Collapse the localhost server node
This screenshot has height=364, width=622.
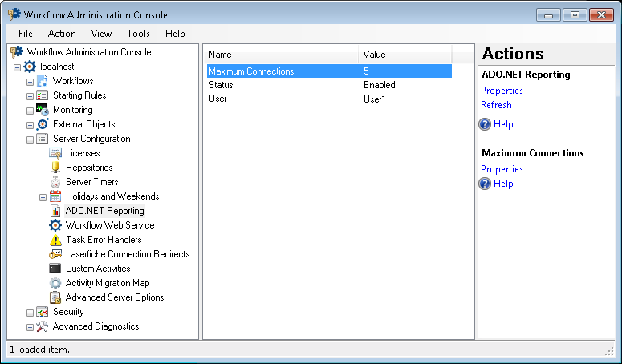(x=17, y=67)
